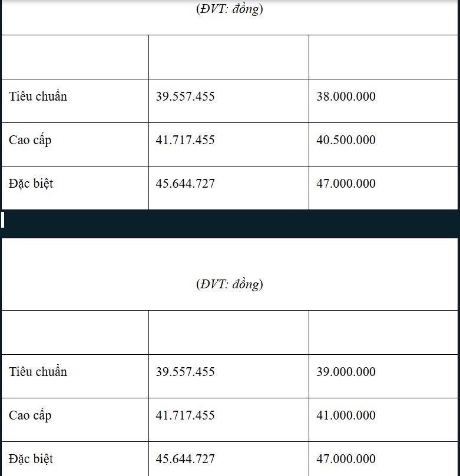
Task: Click the lower (ĐVT: đồng) caption
Action: pos(229,284)
